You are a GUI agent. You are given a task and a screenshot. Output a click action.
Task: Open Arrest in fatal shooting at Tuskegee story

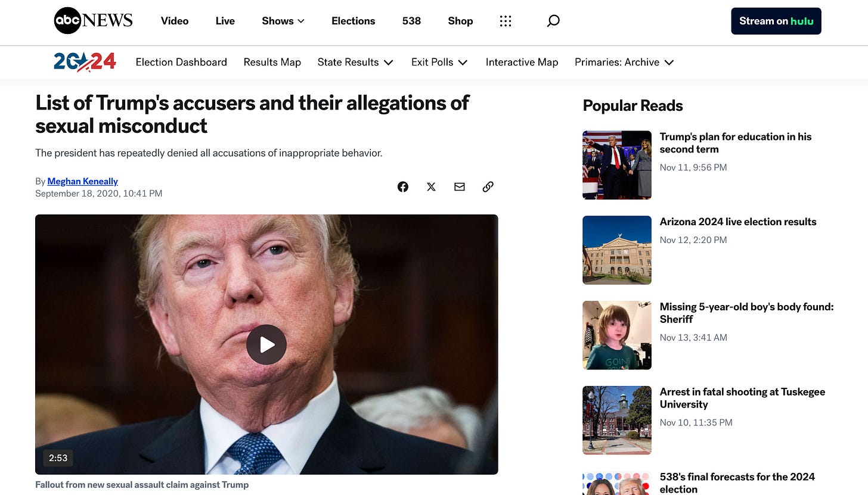(742, 398)
